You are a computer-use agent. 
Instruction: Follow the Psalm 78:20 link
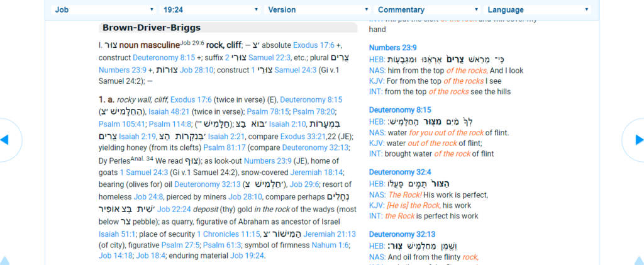[x=313, y=112]
